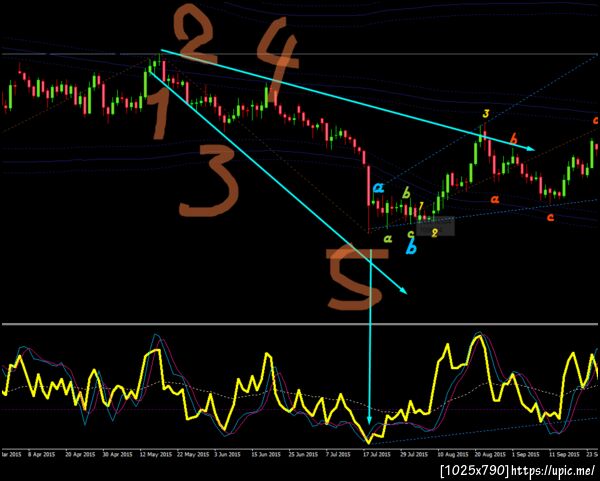Click the "11 Sep 2015" date label
This screenshot has width=600, height=481.
click(564, 455)
